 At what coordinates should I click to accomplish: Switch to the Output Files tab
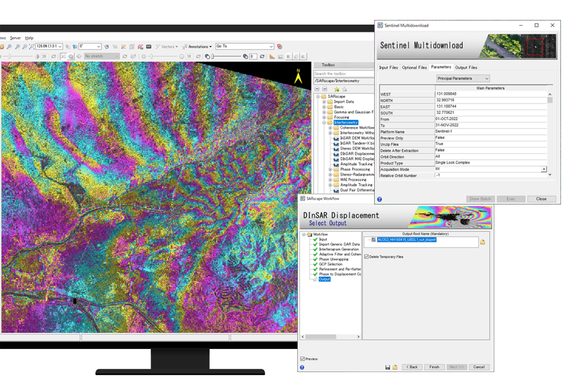click(466, 68)
